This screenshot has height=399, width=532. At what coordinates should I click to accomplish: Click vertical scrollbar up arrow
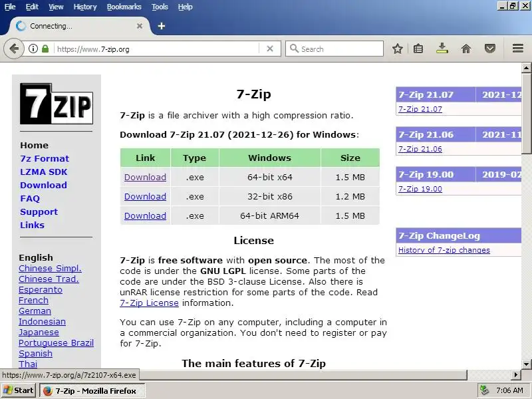(526, 68)
